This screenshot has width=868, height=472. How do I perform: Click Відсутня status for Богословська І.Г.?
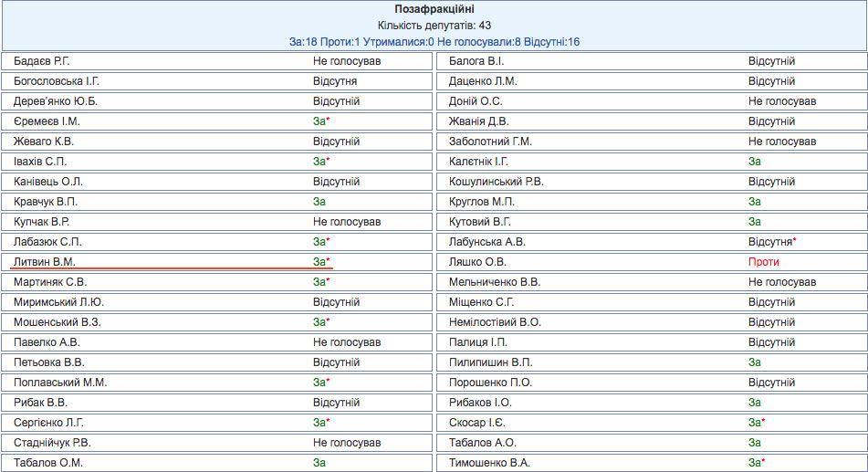click(x=335, y=81)
